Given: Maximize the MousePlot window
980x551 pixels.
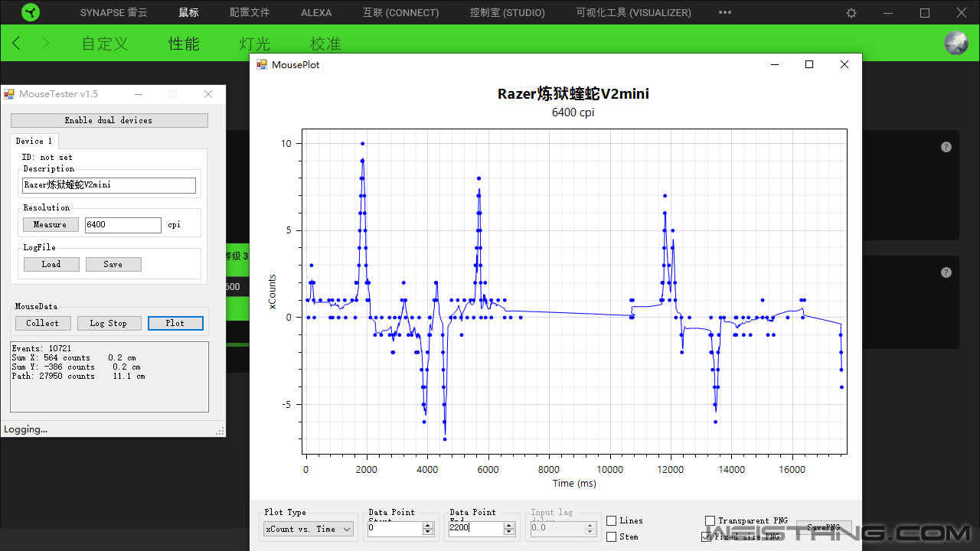Looking at the screenshot, I should pos(809,64).
